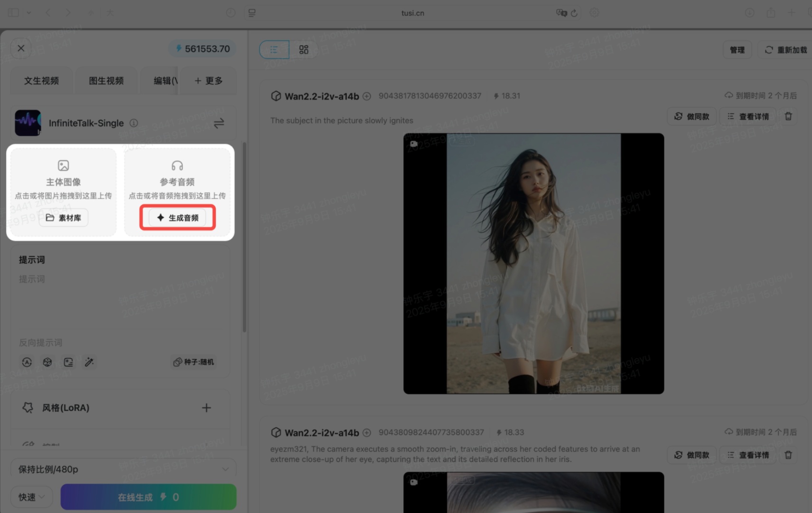Select the 图生视频 tab
The width and height of the screenshot is (812, 513).
coord(106,81)
